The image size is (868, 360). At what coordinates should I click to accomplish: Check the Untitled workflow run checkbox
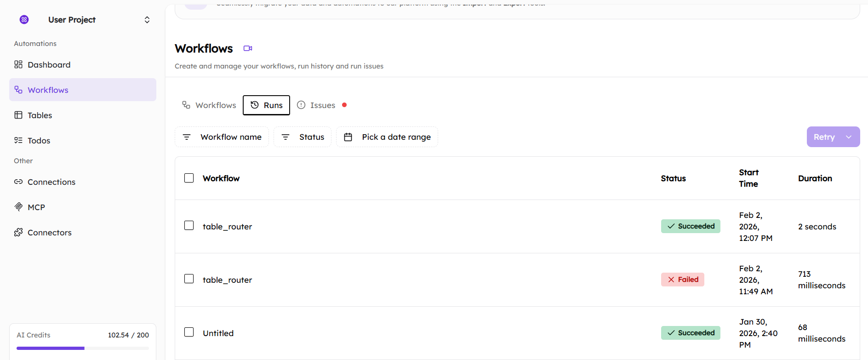(189, 332)
